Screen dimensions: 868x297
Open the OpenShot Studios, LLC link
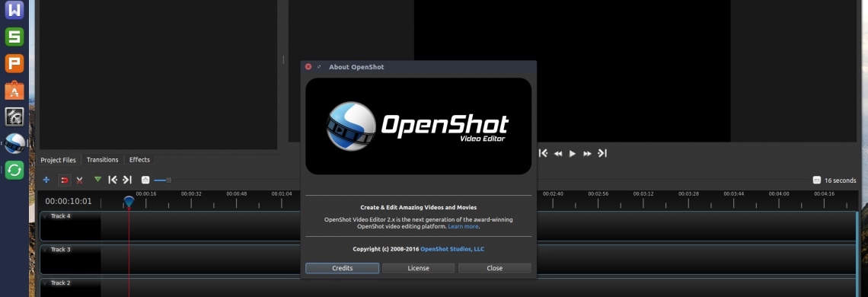click(x=452, y=249)
